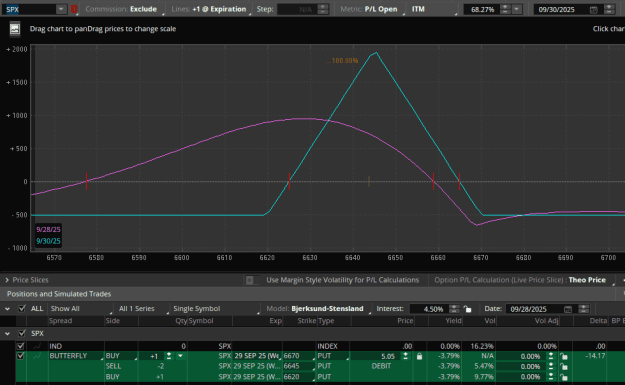
Task: Adjust Vol Adj stepper on 6670 row
Action: coord(551,356)
